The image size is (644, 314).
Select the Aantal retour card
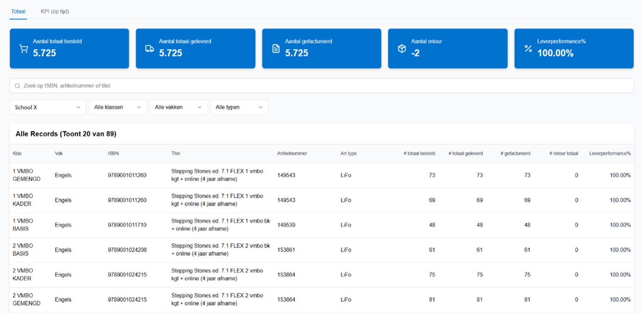click(x=448, y=49)
